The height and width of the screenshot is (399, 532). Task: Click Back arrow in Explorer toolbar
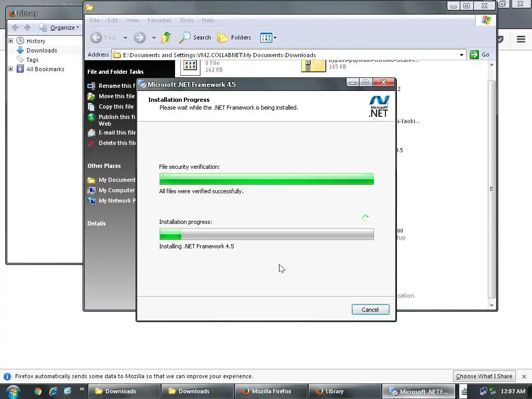[103, 37]
